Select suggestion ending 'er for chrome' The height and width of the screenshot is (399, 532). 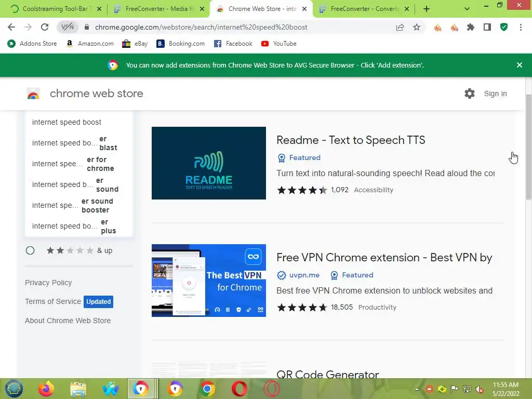coord(79,164)
